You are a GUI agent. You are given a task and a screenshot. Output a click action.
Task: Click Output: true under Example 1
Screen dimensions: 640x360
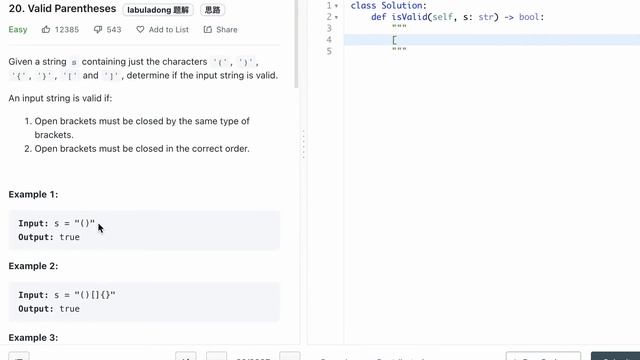tap(49, 237)
